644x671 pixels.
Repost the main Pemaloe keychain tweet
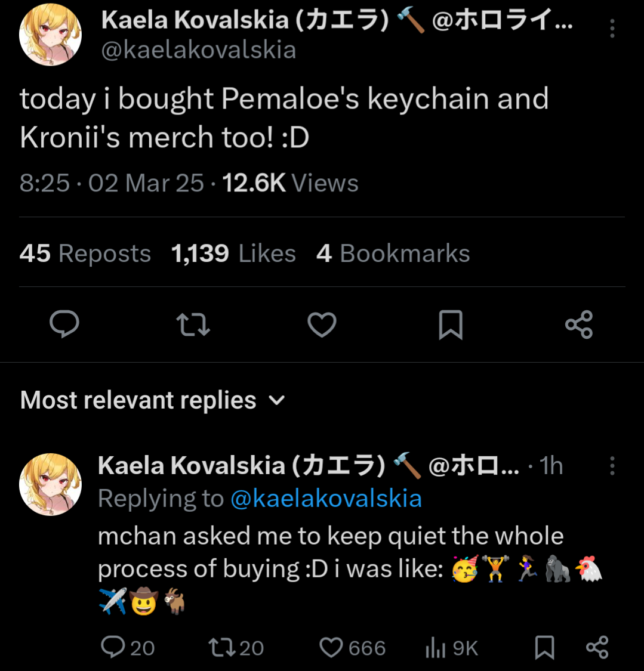point(193,324)
